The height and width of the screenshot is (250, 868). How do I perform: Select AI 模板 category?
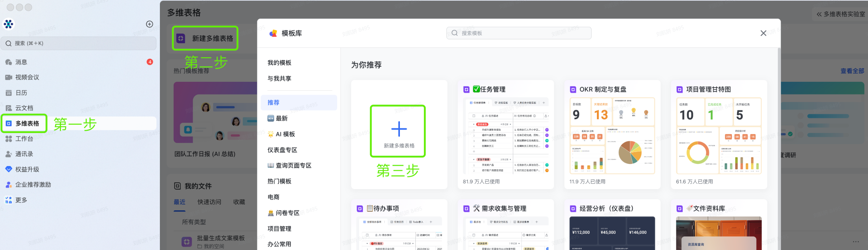299,134
